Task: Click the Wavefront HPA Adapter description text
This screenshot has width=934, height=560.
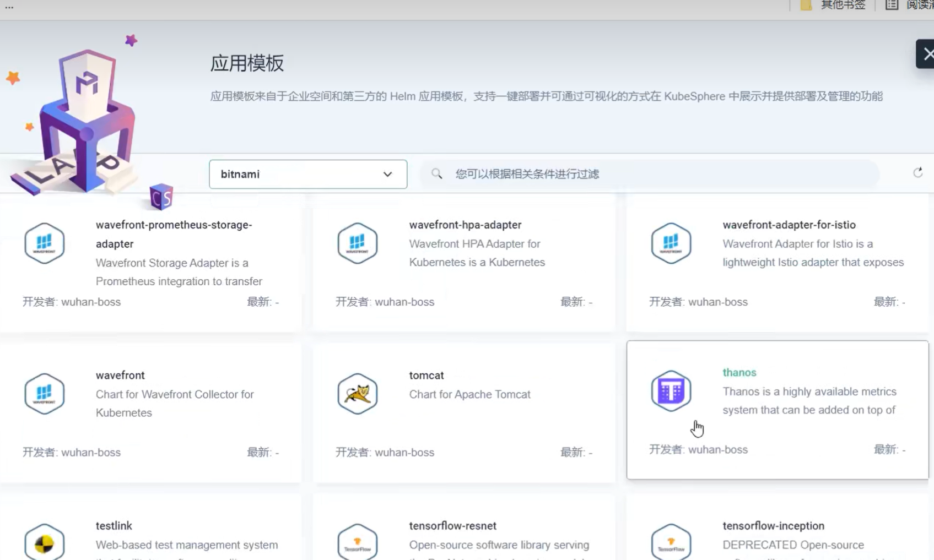Action: tap(477, 253)
